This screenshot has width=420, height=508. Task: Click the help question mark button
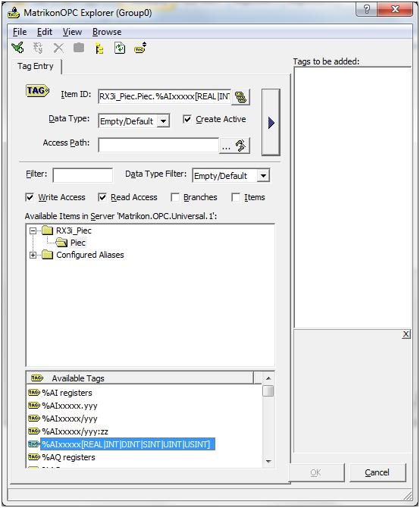pyautogui.click(x=367, y=9)
